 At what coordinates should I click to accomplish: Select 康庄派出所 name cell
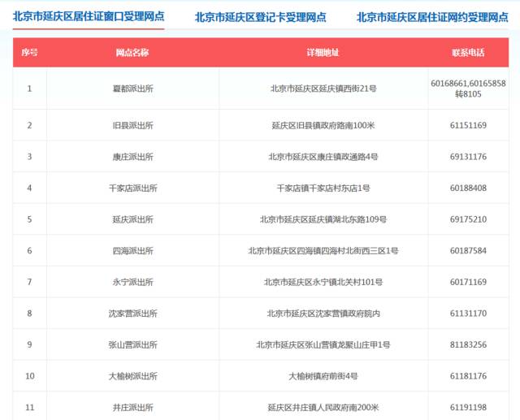[x=132, y=157]
